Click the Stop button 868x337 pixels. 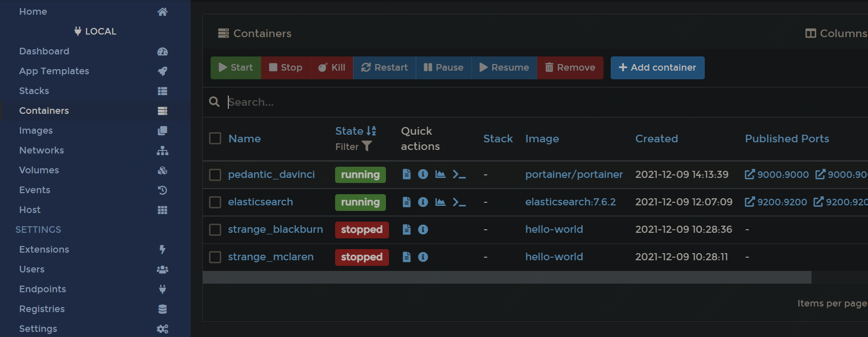pos(286,68)
